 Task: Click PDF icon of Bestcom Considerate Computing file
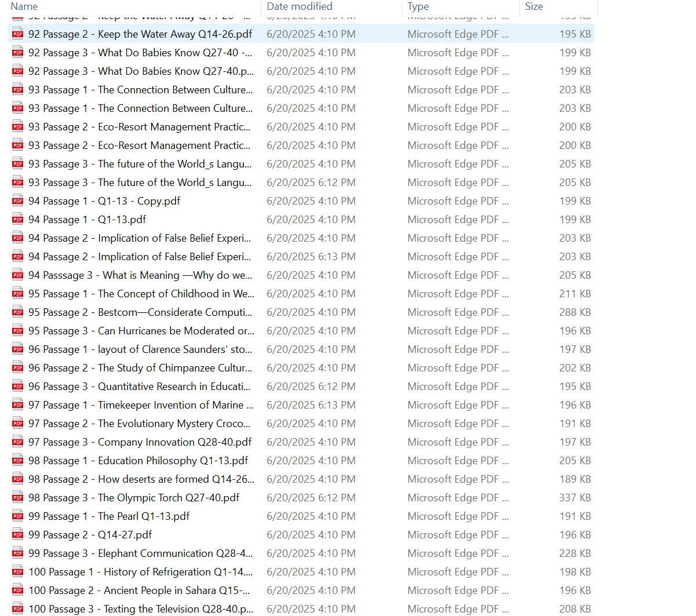pos(18,312)
